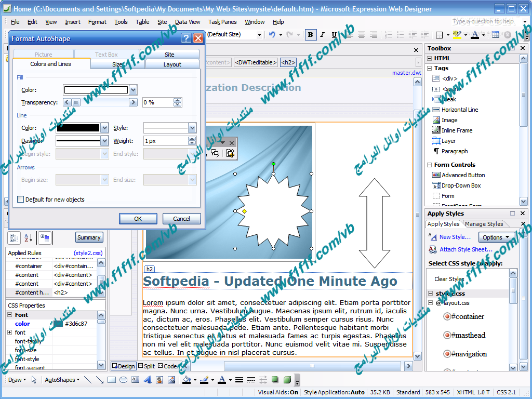Expand the font property in CSS Properties
The height and width of the screenshot is (399, 532).
(9, 332)
